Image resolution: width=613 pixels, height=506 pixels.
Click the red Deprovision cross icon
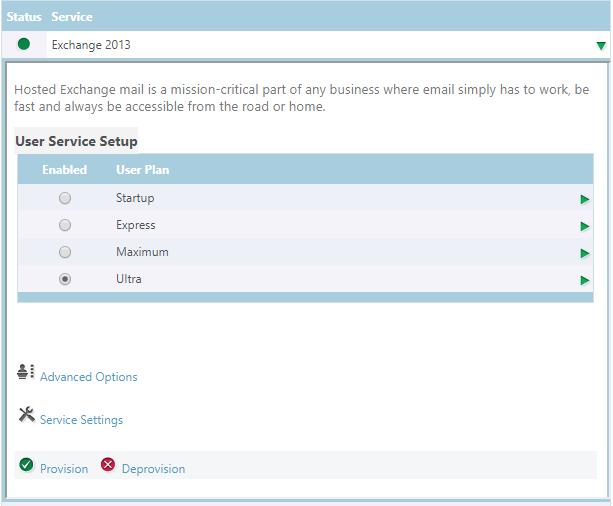coord(108,465)
